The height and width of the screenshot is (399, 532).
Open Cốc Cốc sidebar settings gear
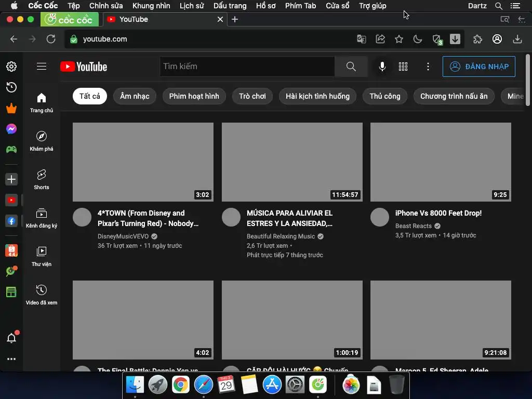(x=11, y=66)
